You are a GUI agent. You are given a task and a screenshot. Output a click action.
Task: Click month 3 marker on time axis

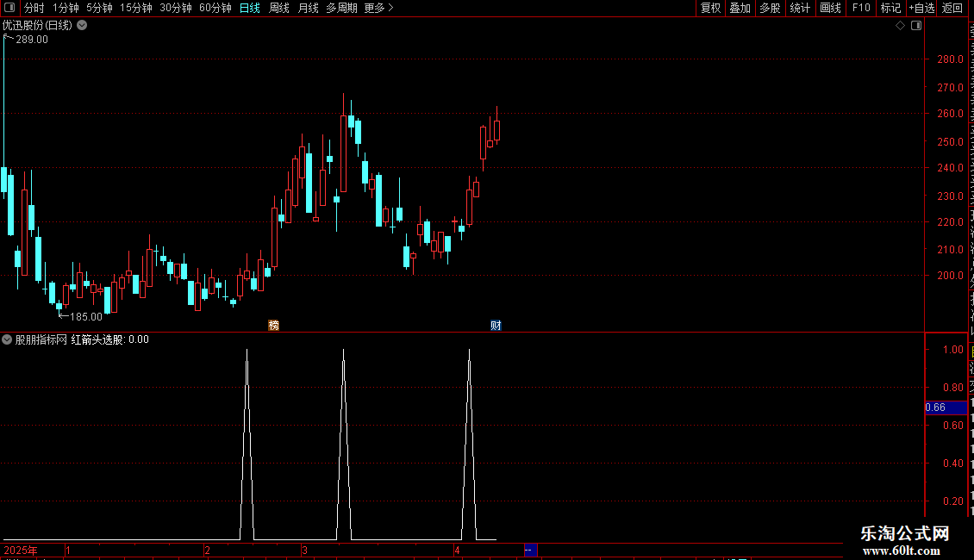pyautogui.click(x=304, y=550)
